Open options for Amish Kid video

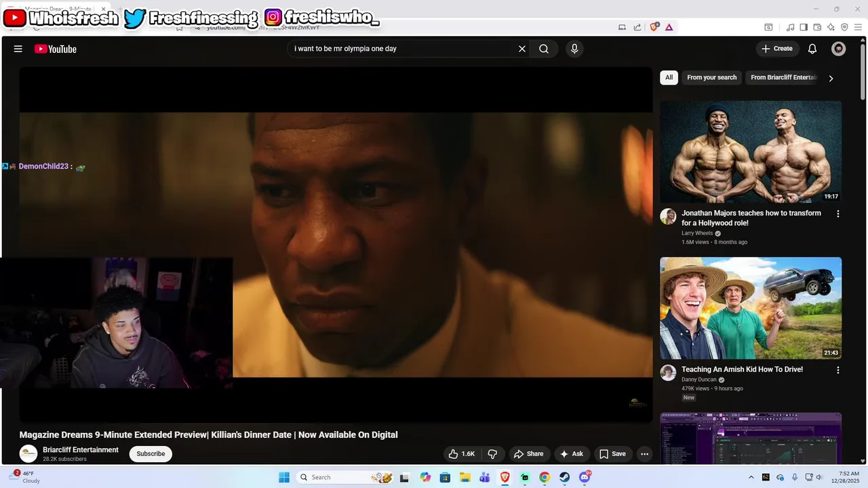point(838,370)
